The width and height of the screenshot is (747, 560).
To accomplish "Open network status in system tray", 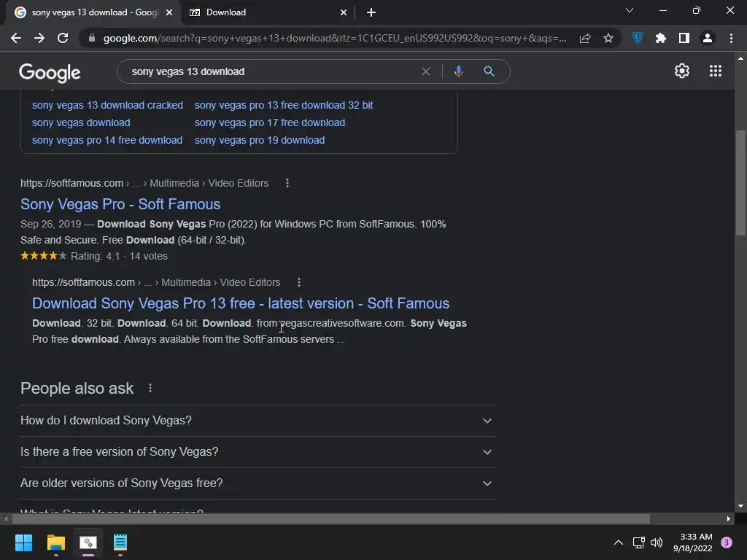I will 638,542.
